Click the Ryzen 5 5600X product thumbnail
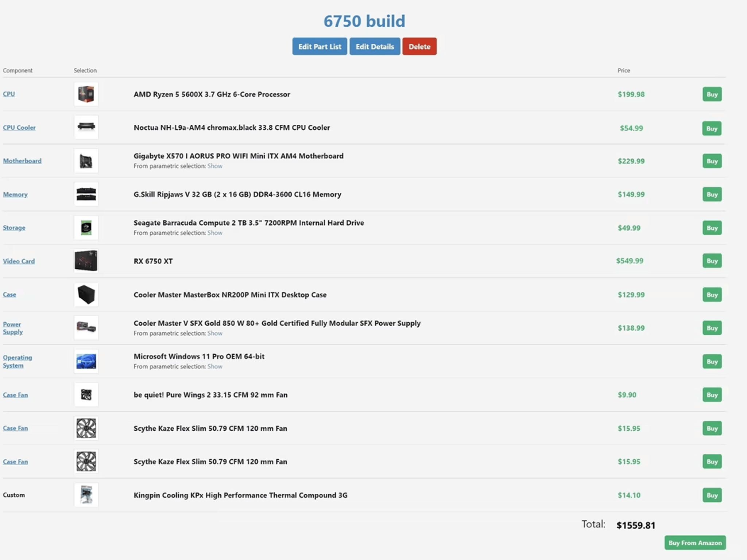The height and width of the screenshot is (560, 747). [86, 94]
